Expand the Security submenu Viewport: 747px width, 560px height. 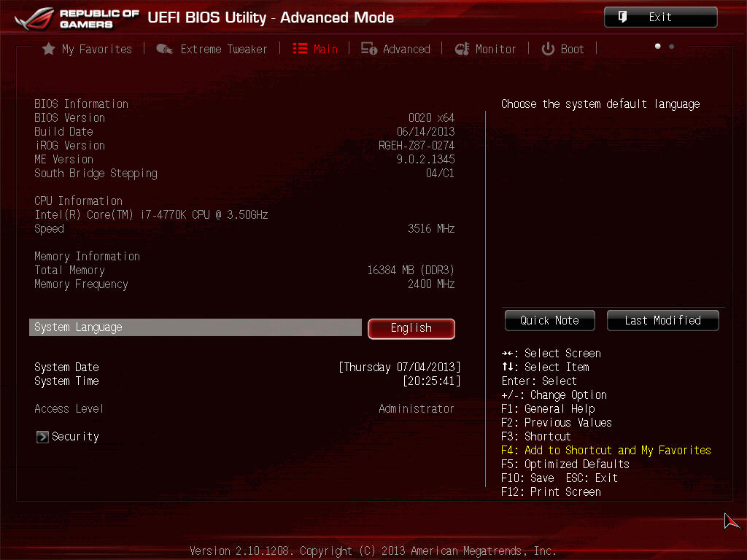point(68,437)
